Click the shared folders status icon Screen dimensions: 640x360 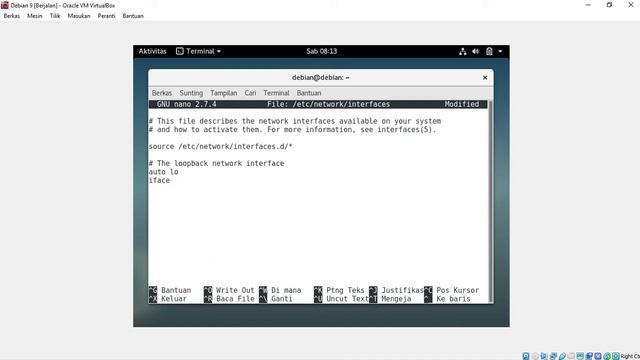(571, 356)
